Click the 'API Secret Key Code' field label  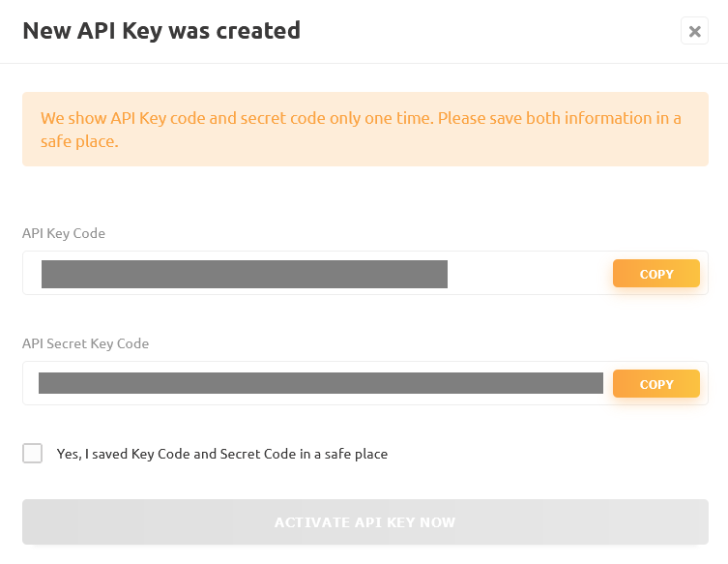coord(85,343)
